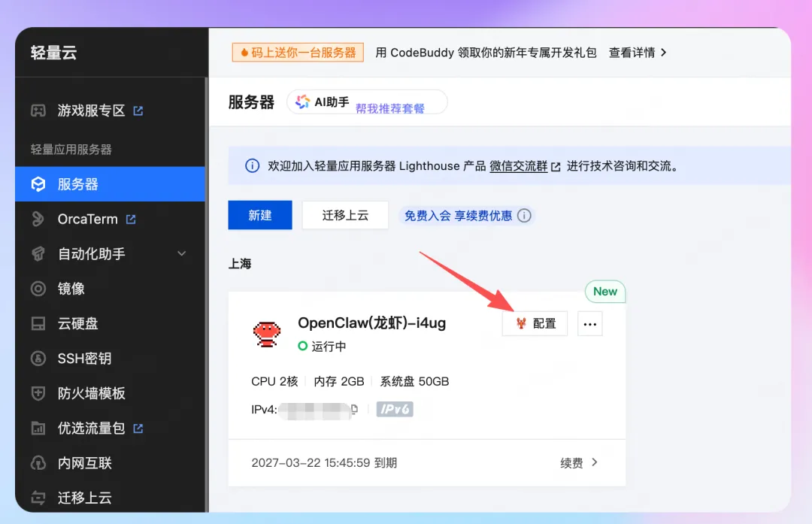The image size is (812, 524).
Task: Click the New badge on server card
Action: pyautogui.click(x=604, y=292)
